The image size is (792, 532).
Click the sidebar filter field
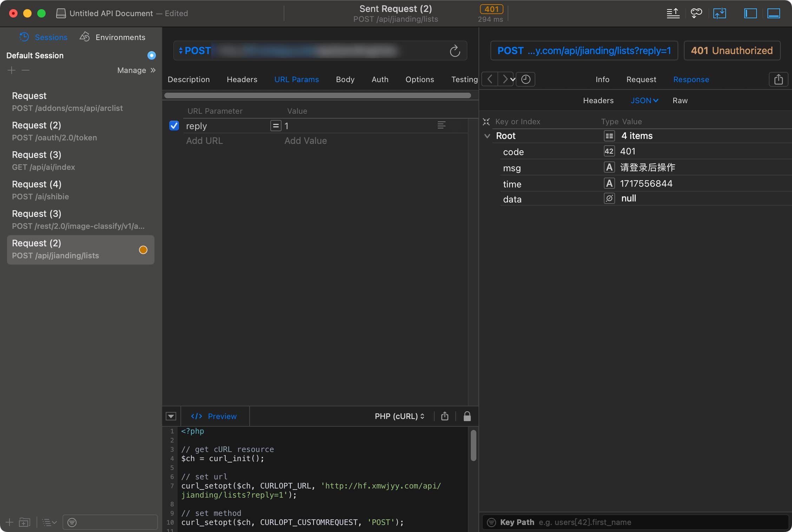110,523
